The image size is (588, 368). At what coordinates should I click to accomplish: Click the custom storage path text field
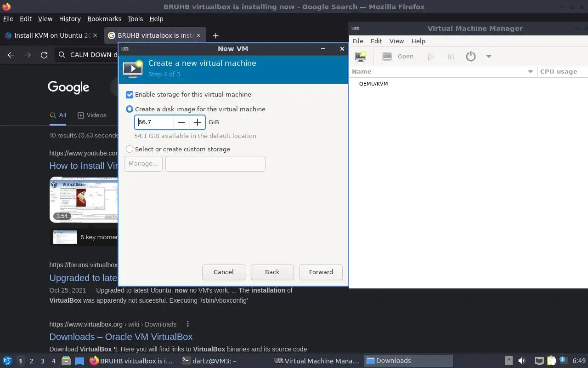pyautogui.click(x=215, y=164)
